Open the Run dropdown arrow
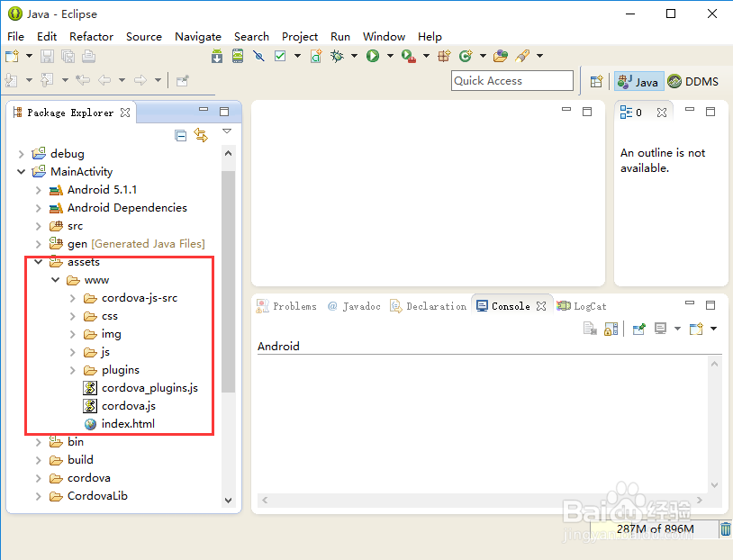This screenshot has width=733, height=560. coord(390,56)
